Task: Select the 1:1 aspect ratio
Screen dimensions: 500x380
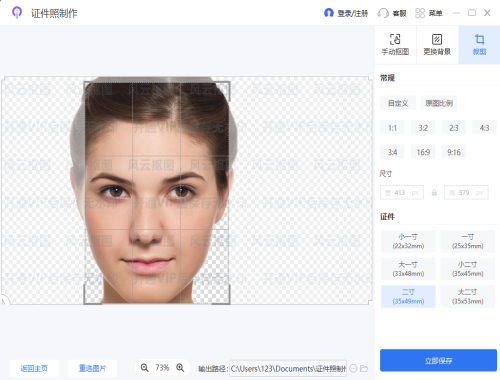Action: 392,128
